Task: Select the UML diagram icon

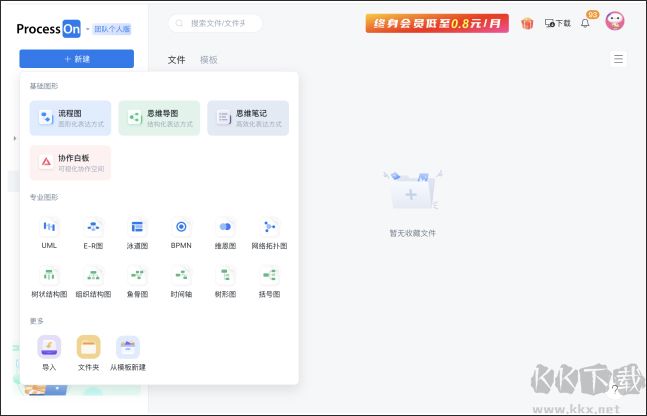Action: coord(49,227)
